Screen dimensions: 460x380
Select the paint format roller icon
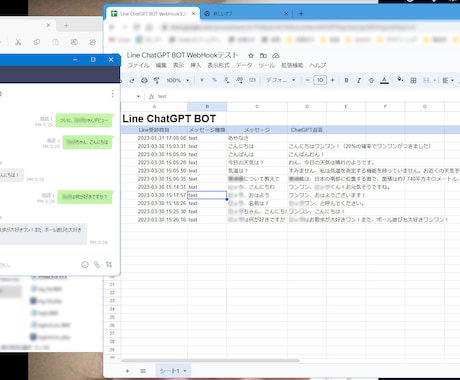point(156,80)
